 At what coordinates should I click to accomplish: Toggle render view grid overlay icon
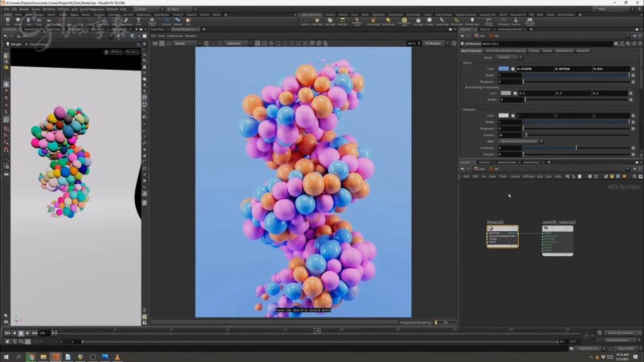tap(264, 43)
